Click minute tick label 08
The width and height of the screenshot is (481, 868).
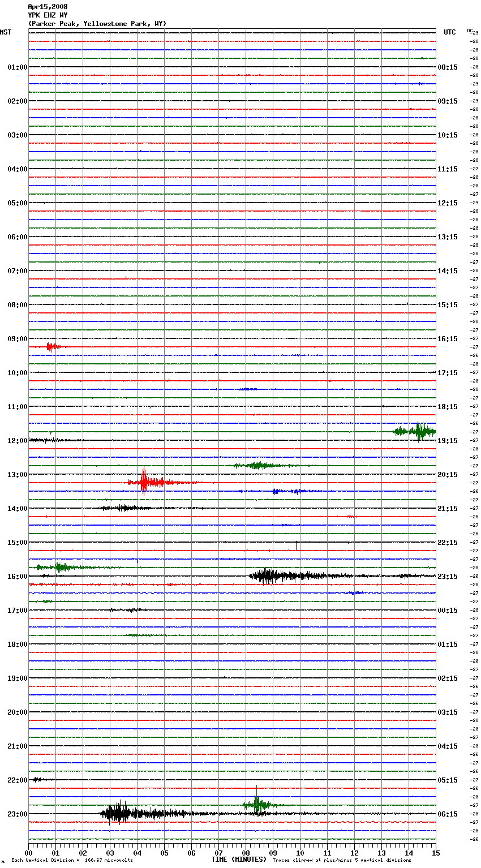(246, 853)
